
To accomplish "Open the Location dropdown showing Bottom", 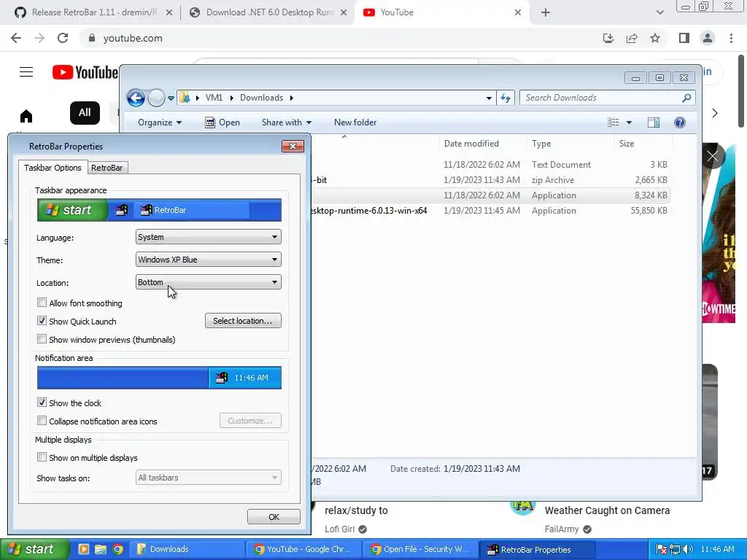I will pyautogui.click(x=208, y=282).
